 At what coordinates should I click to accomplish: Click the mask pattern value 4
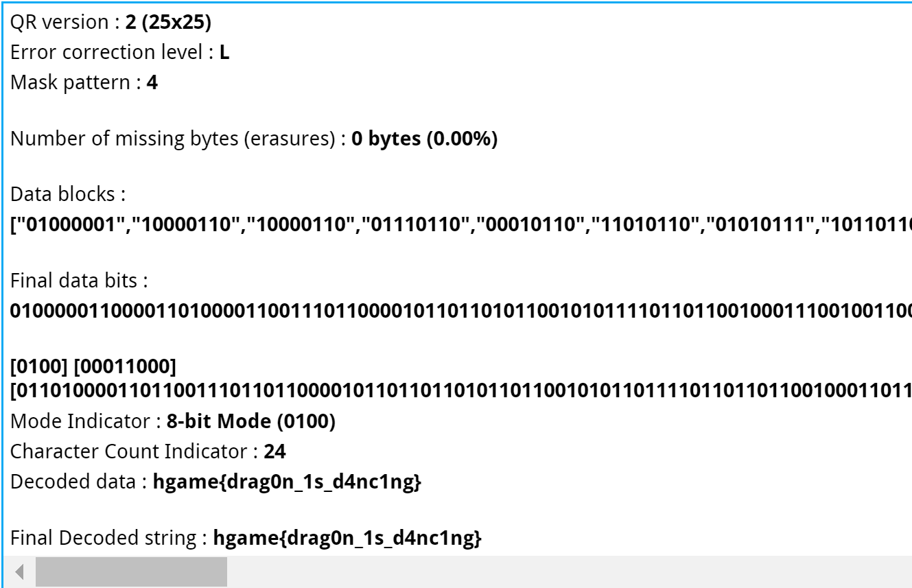tap(152, 82)
